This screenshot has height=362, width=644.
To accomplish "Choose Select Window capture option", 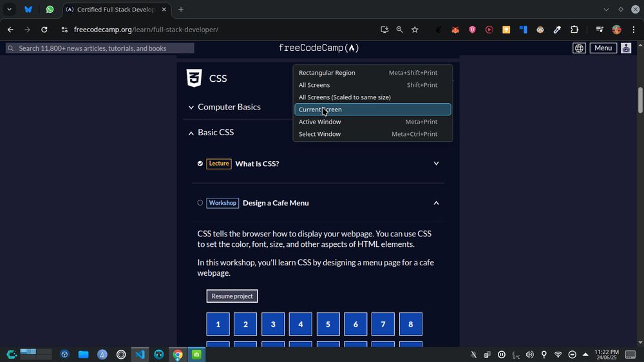I will pos(372,134).
